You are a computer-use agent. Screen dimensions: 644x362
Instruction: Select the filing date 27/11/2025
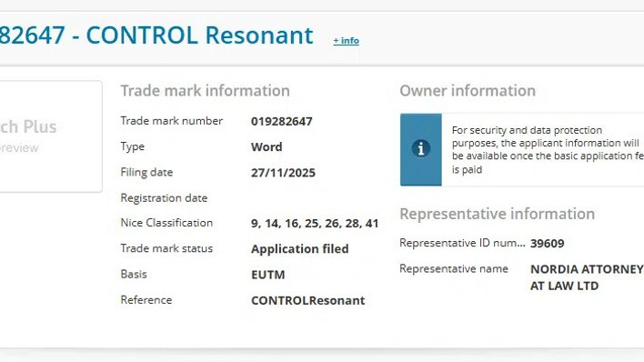pos(283,173)
